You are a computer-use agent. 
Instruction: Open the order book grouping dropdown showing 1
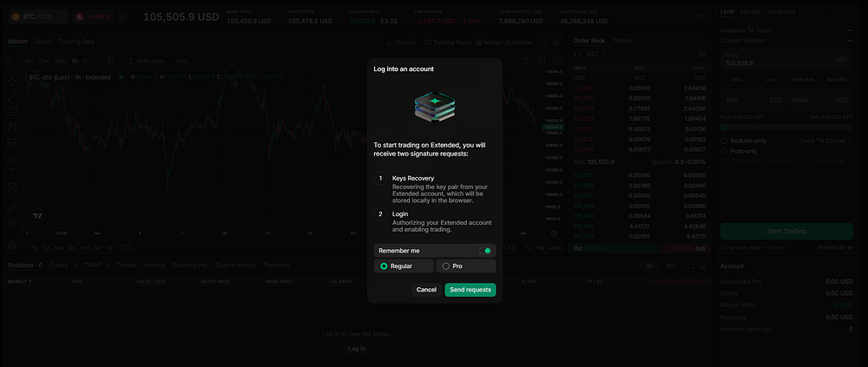(x=578, y=55)
